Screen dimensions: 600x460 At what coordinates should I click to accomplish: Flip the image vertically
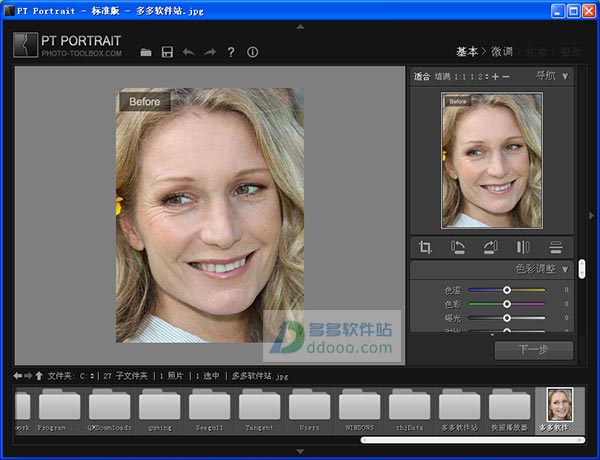click(556, 247)
